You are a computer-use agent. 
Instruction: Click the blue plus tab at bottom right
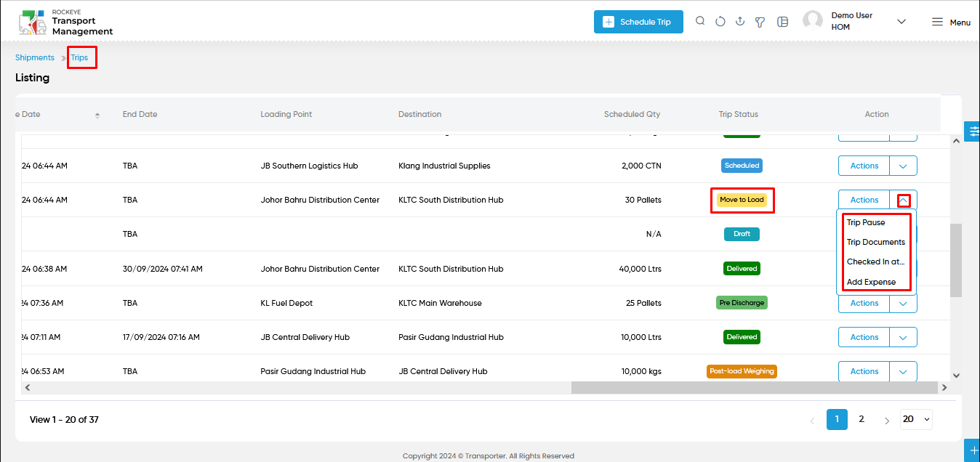point(973,450)
